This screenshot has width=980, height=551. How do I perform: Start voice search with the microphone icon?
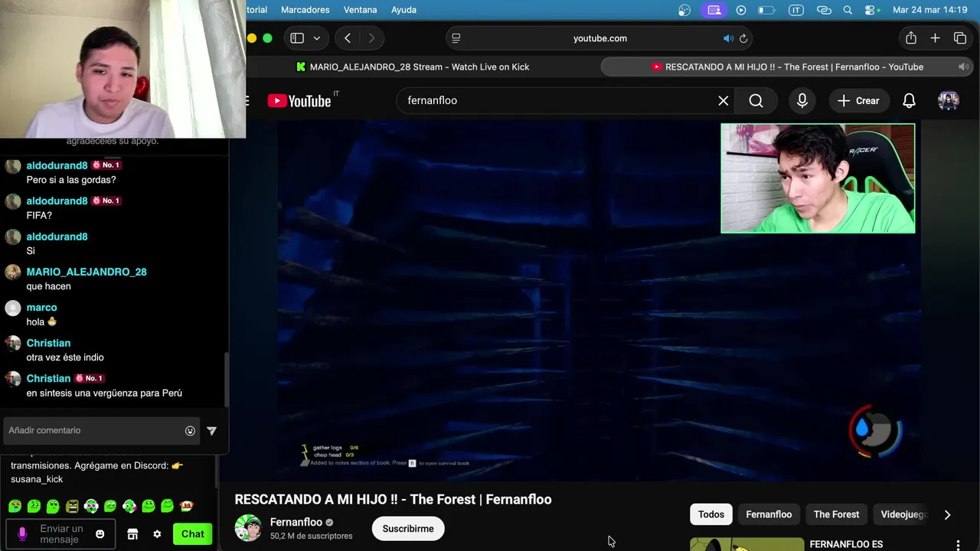click(x=802, y=100)
